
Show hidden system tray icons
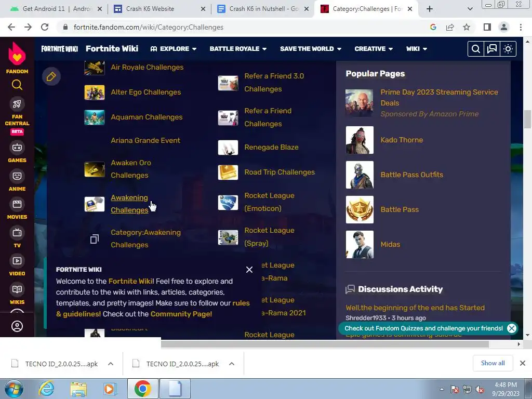442,389
